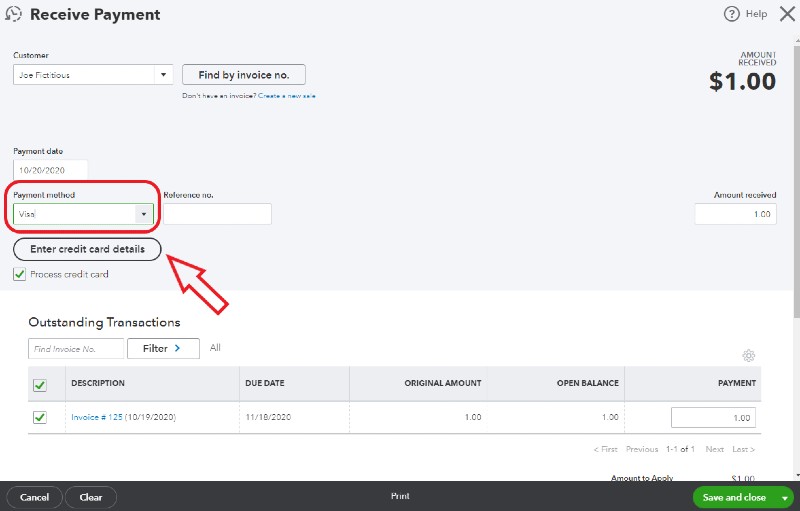This screenshot has height=511, width=800.
Task: Toggle the Process credit card checkbox
Action: coord(19,274)
